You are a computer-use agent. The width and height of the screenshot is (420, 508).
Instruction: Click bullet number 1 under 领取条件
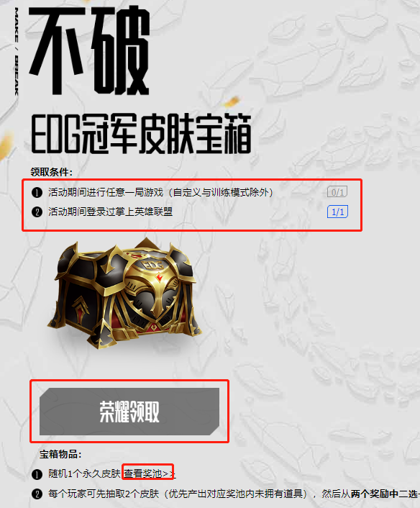pos(37,193)
